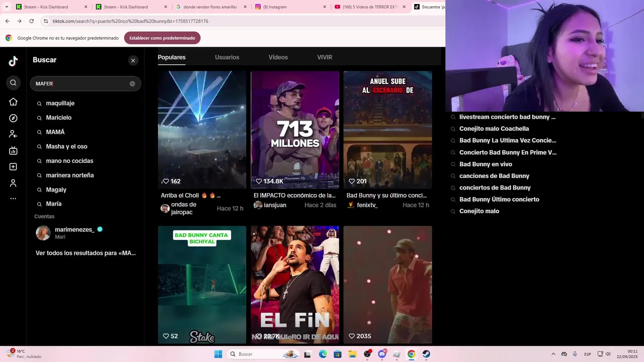
Task: Open the Explore compass icon
Action: click(x=13, y=118)
